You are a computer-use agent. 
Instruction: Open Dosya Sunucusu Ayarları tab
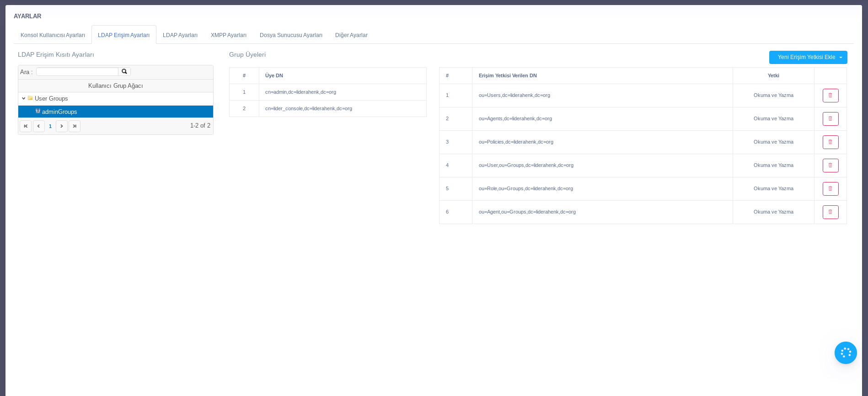coord(291,35)
